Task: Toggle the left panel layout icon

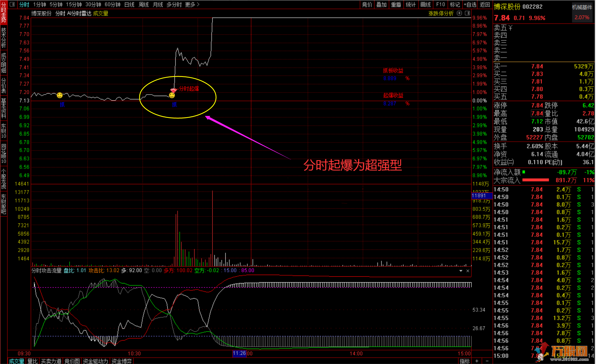Action: tap(12, 4)
